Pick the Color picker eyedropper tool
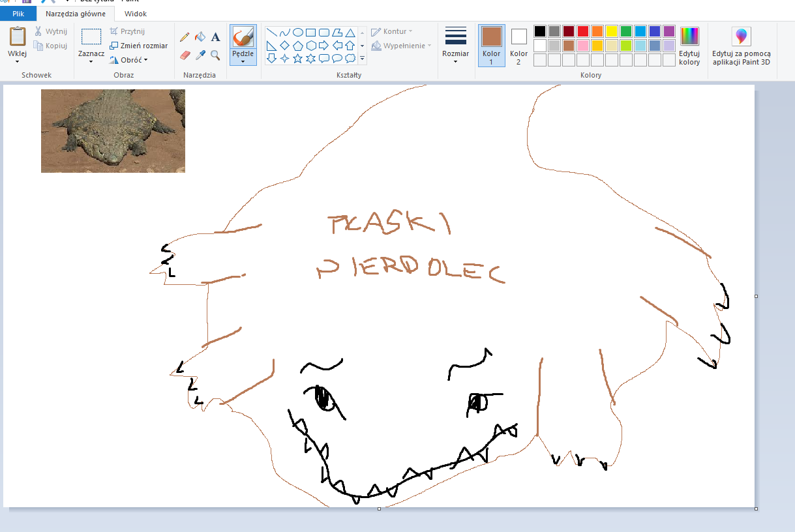The width and height of the screenshot is (795, 532). pyautogui.click(x=200, y=55)
